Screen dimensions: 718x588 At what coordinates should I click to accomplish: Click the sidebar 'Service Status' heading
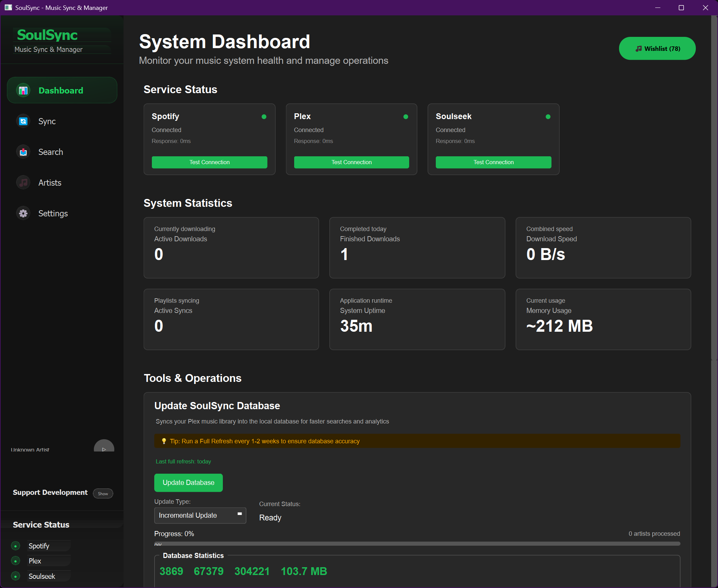pos(41,525)
